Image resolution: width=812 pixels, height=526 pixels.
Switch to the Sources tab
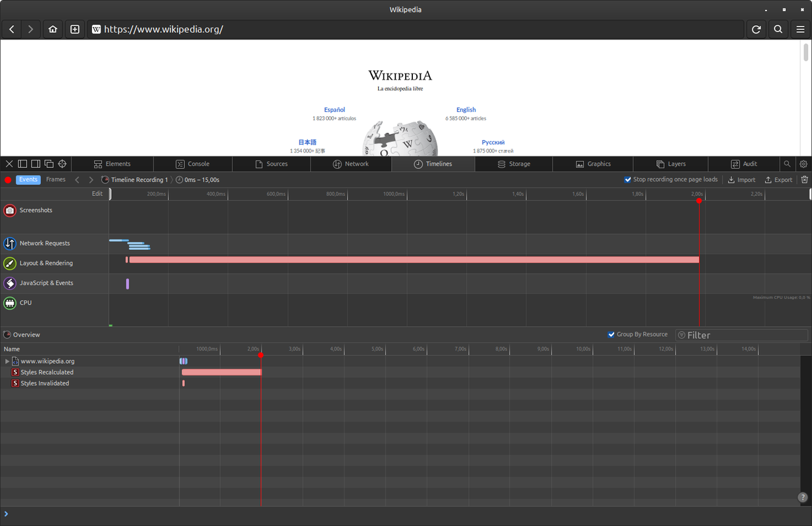(x=272, y=164)
